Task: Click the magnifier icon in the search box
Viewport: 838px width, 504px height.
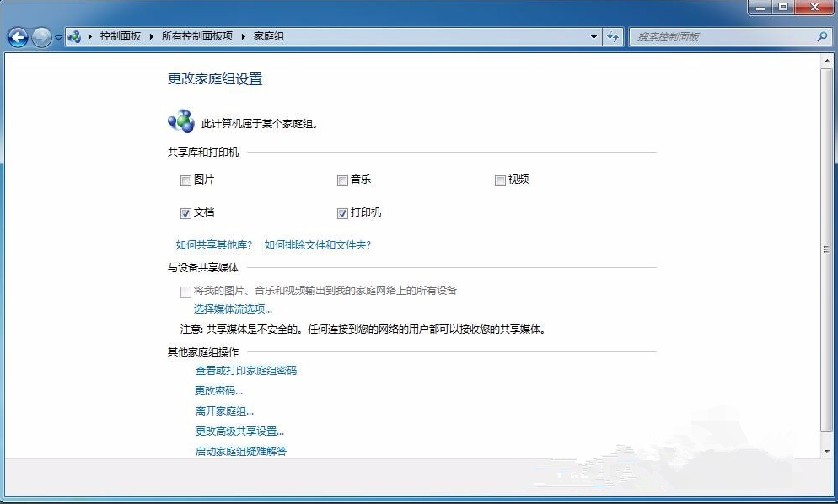Action: point(820,36)
